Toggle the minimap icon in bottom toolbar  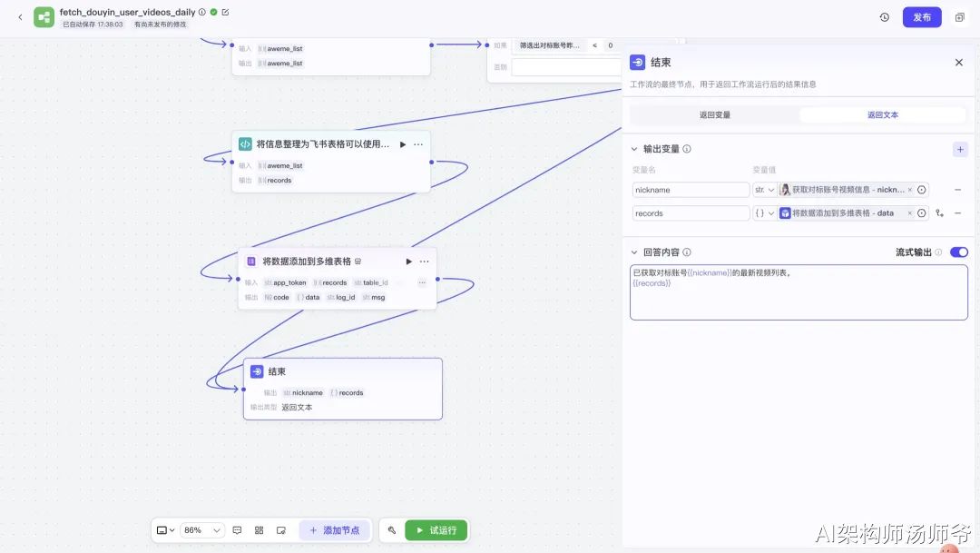point(281,530)
